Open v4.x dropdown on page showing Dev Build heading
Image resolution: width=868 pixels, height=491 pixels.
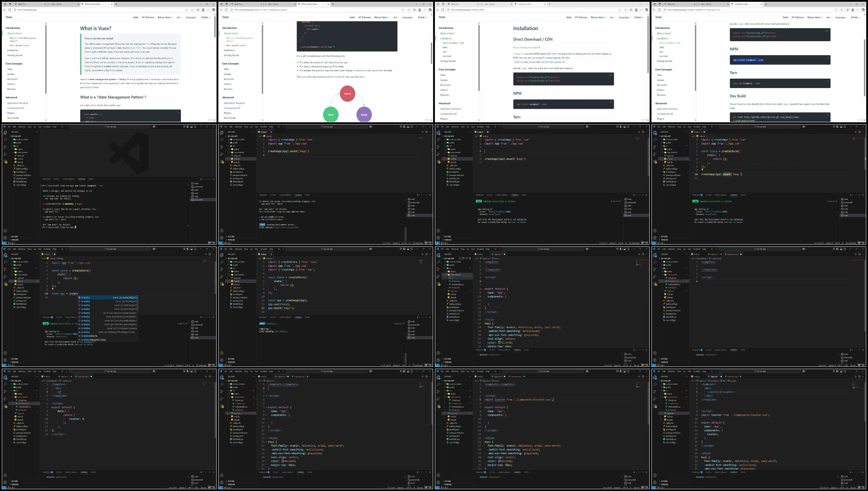point(828,17)
